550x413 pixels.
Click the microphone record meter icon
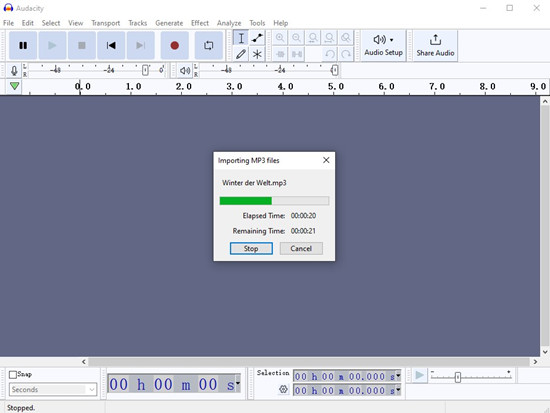(x=14, y=71)
